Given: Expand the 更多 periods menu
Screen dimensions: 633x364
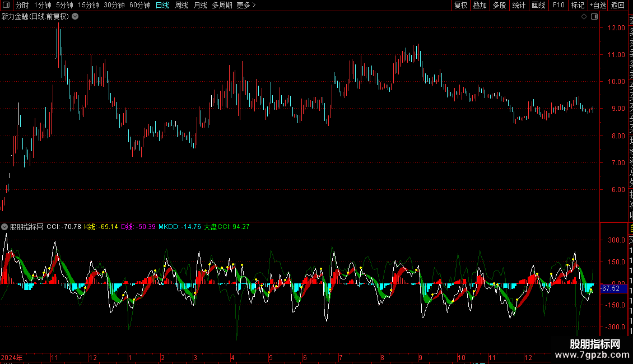Looking at the screenshot, I should pos(246,5).
